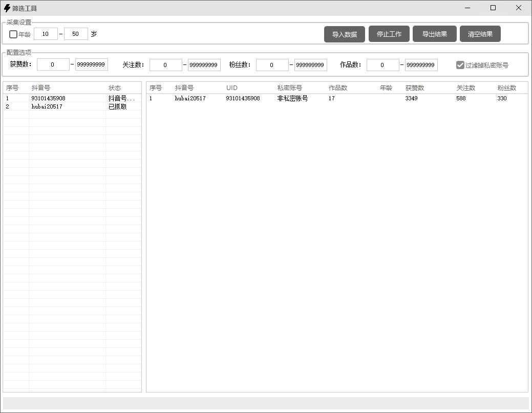Click the 导出结果 button
This screenshot has width=532, height=413.
coord(435,34)
